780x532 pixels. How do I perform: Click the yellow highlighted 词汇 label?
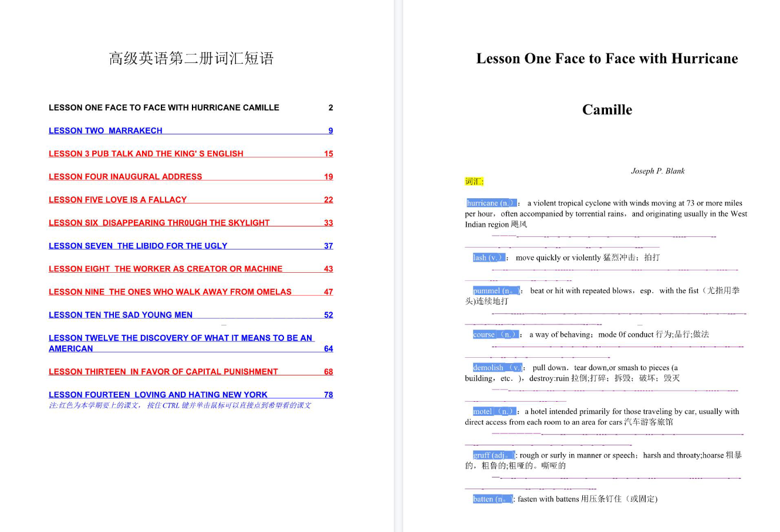pos(474,182)
